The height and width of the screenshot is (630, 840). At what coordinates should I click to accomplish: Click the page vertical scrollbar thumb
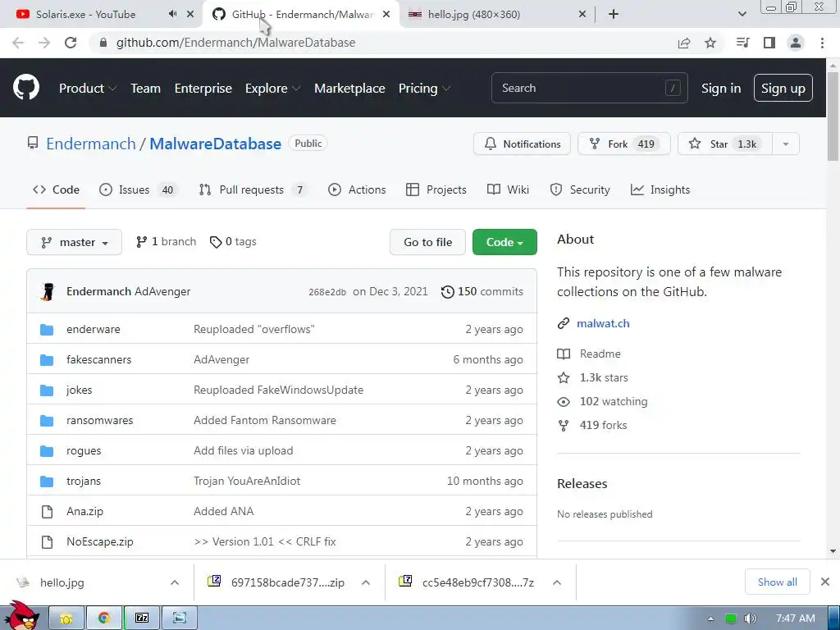tap(833, 115)
